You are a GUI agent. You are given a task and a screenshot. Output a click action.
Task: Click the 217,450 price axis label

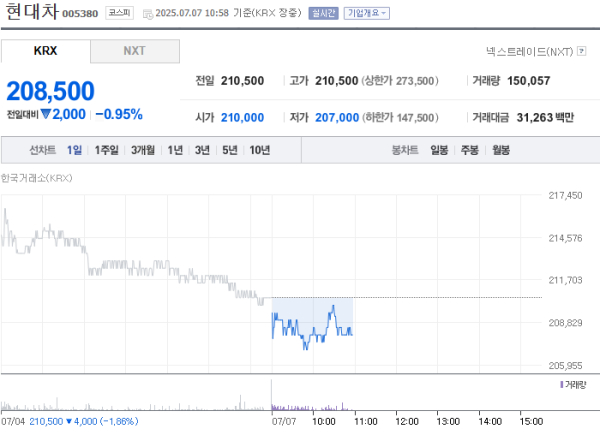[565, 196]
